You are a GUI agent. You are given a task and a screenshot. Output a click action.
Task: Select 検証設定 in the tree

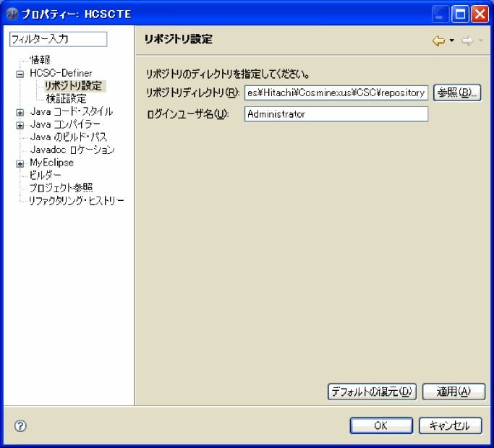(66, 99)
